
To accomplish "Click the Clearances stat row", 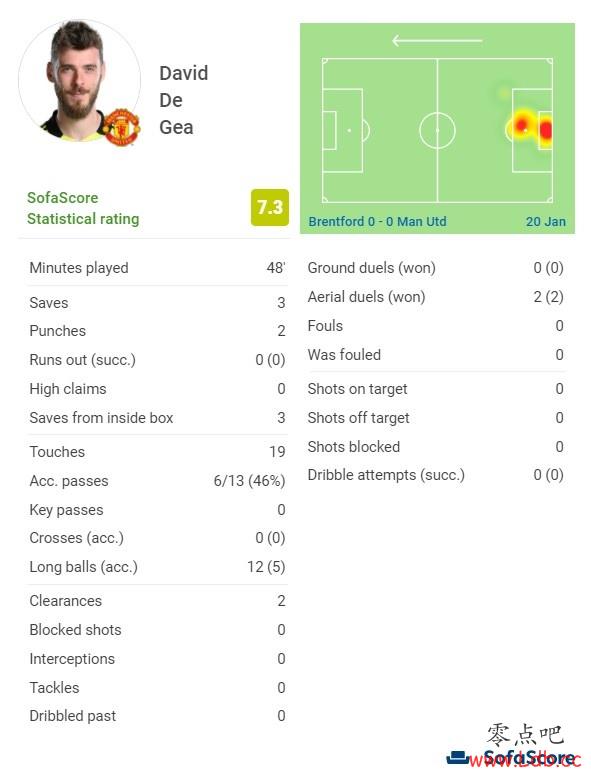I will (x=157, y=601).
